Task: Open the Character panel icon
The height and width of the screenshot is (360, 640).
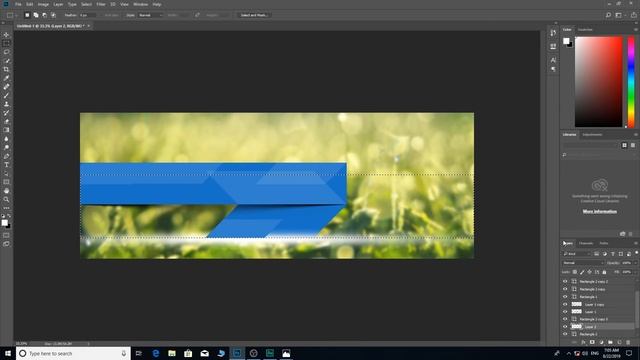Action: pyautogui.click(x=553, y=60)
